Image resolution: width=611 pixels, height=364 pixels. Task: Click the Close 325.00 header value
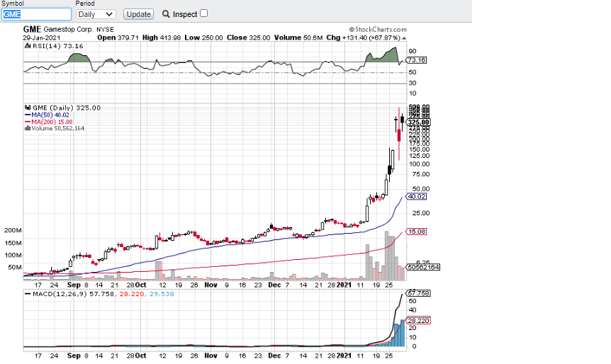tap(248, 38)
